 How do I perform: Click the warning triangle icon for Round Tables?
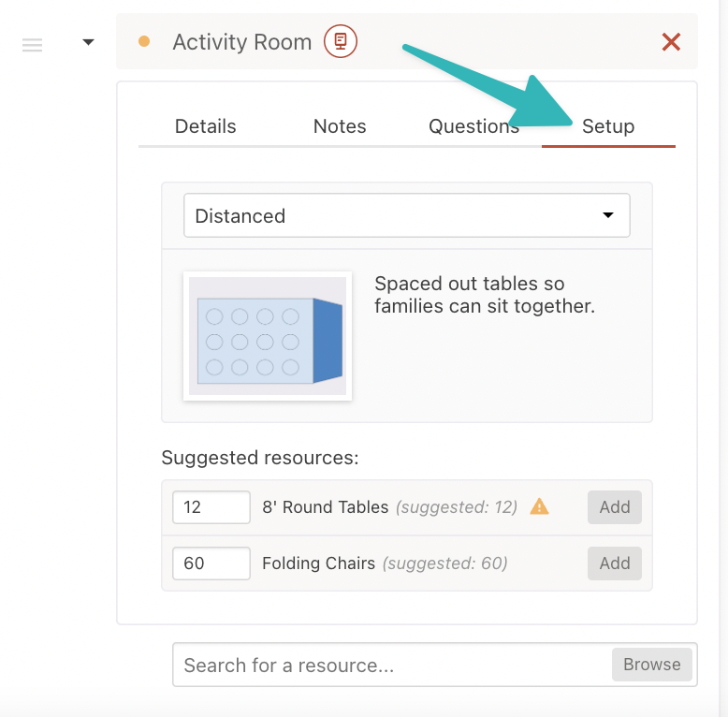539,506
